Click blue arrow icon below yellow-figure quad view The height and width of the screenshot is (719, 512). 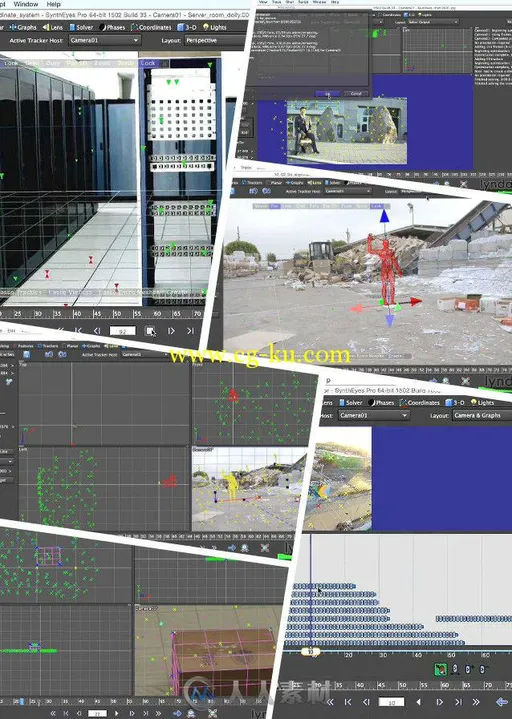coord(231,548)
